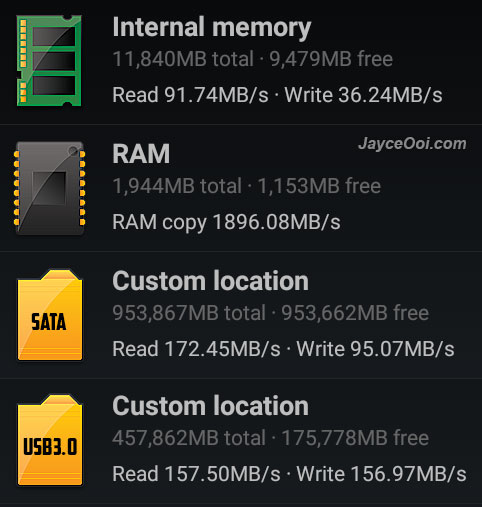Tap the 457,862MB total USB text
This screenshot has height=507, width=482.
[189, 438]
